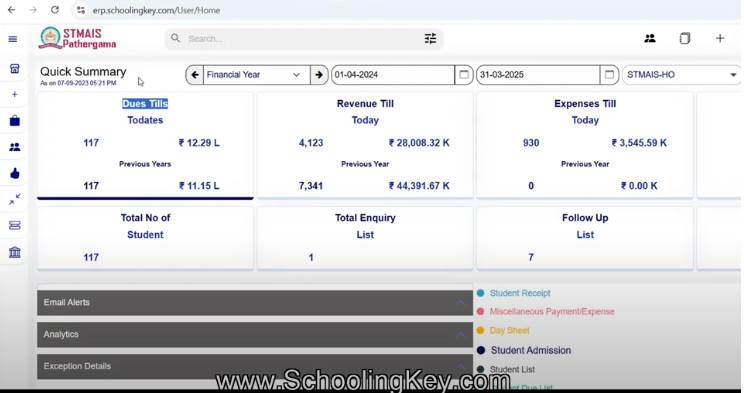This screenshot has width=744, height=393.
Task: Expand the Exception Details panel
Action: tap(255, 366)
